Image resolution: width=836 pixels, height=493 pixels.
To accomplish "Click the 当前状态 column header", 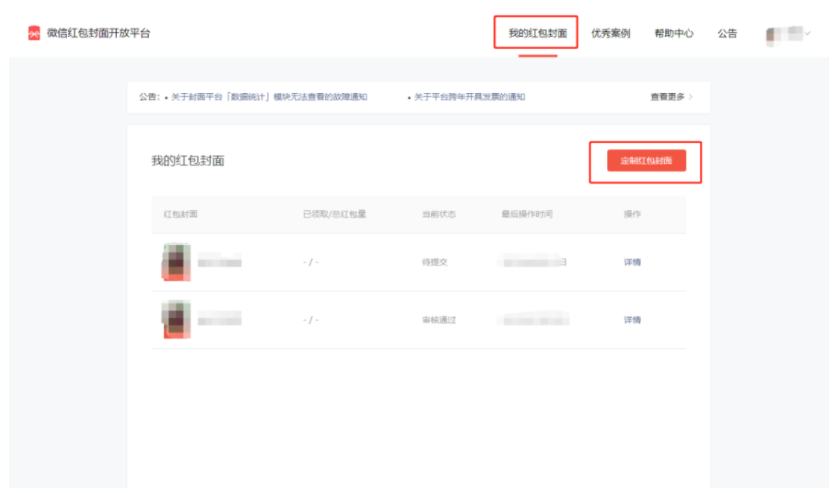I will point(439,214).
